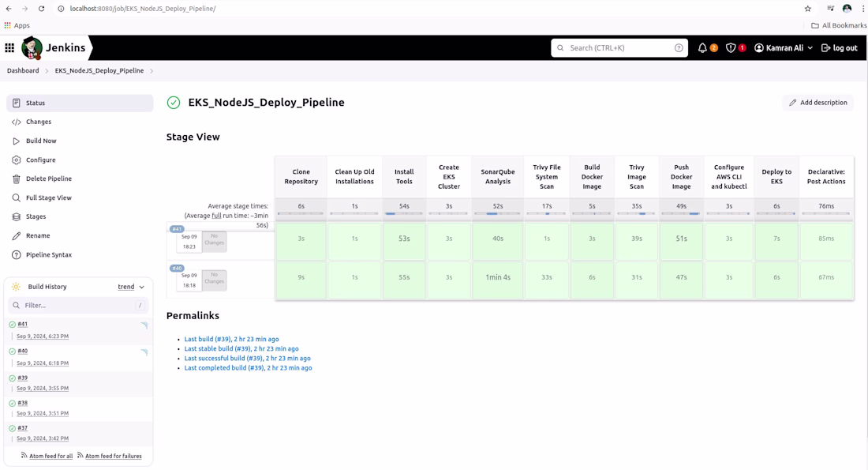The height and width of the screenshot is (470, 868).
Task: Click the Stages layers icon
Action: coord(16,216)
